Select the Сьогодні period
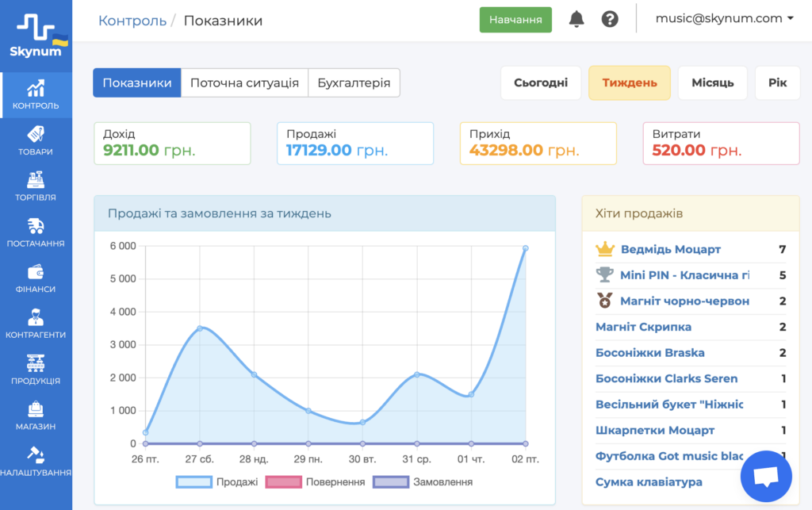Screen dimensions: 812x510 click(541, 82)
